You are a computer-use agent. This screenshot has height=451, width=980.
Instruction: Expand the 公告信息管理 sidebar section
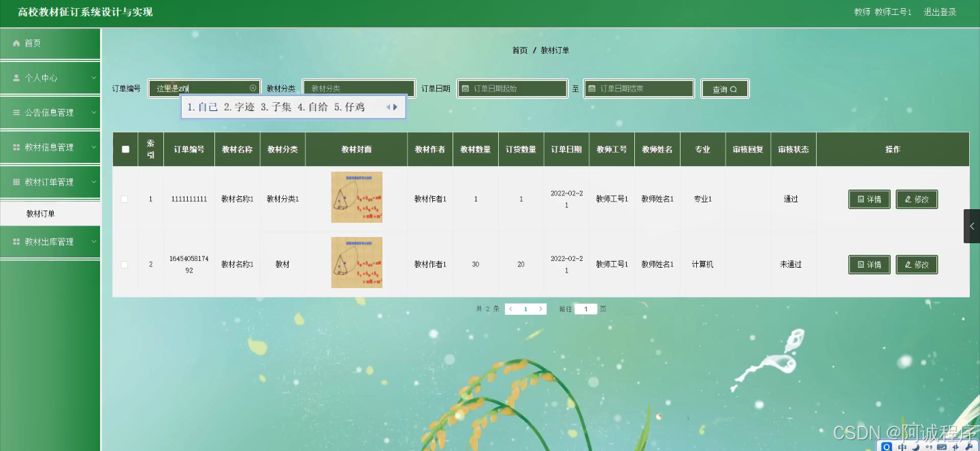[x=50, y=112]
